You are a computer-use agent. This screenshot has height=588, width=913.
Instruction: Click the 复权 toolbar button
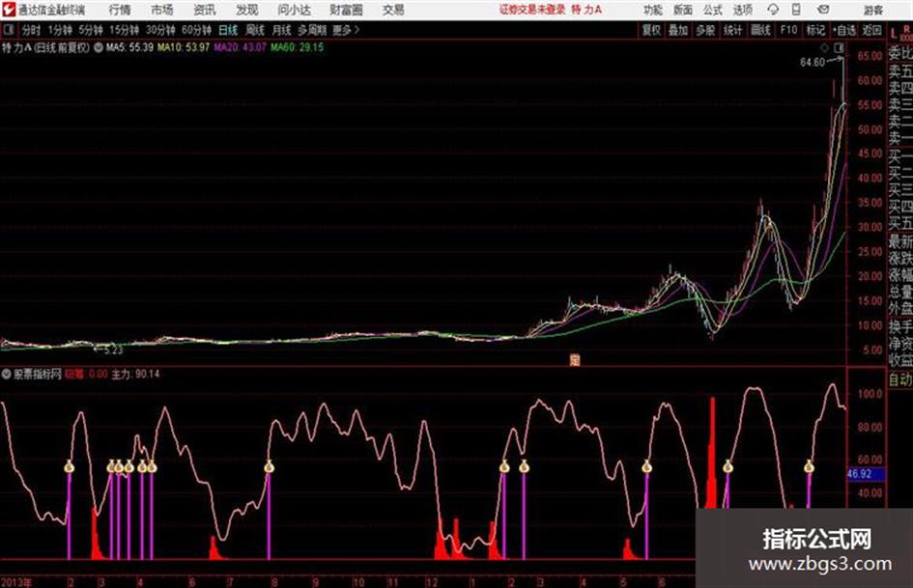pyautogui.click(x=651, y=30)
